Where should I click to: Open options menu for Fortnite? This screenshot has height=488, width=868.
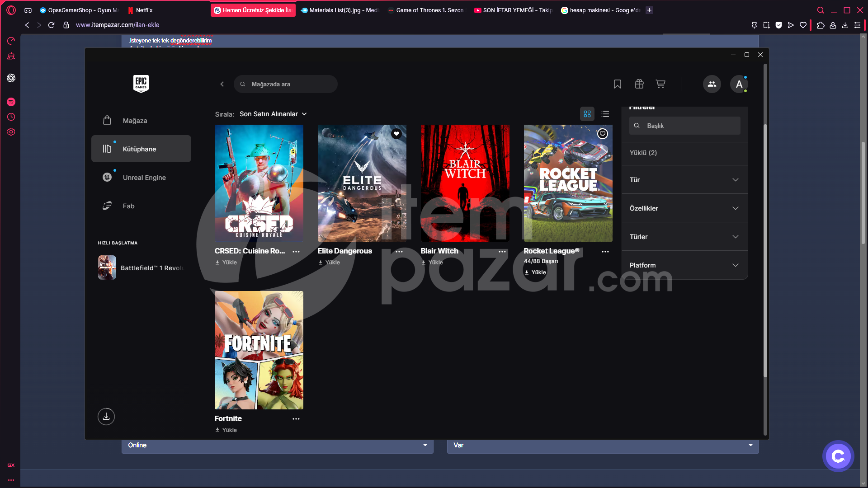(296, 419)
